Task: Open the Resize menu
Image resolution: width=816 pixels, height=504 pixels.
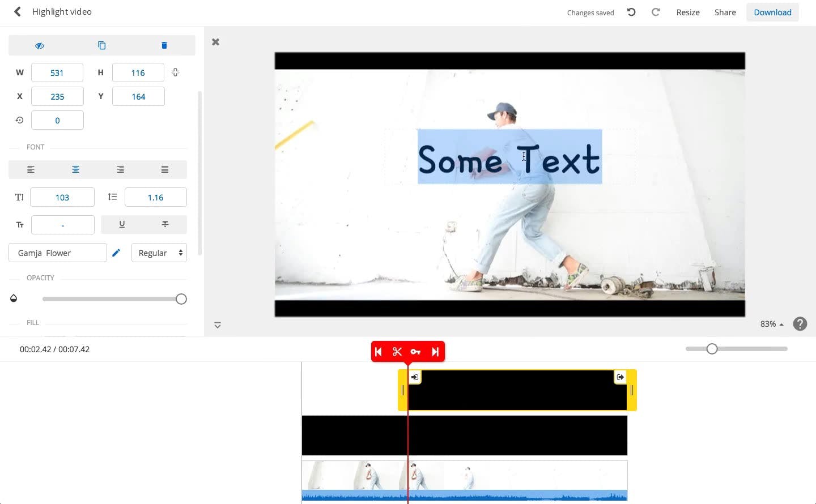Action: (x=687, y=12)
